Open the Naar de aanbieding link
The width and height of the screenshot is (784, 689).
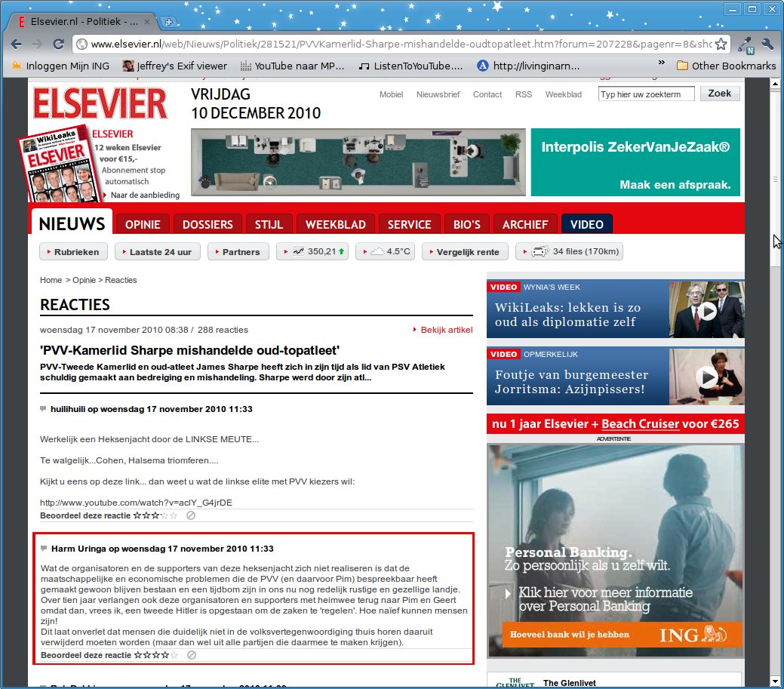point(144,195)
